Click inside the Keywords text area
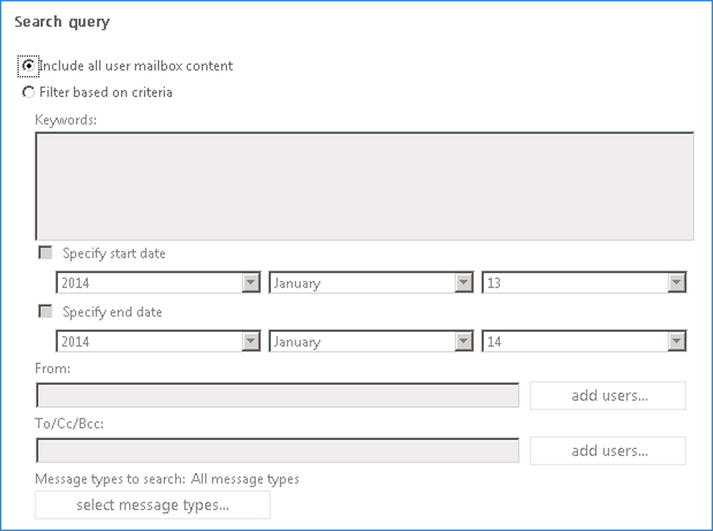The height and width of the screenshot is (531, 713). [x=364, y=187]
